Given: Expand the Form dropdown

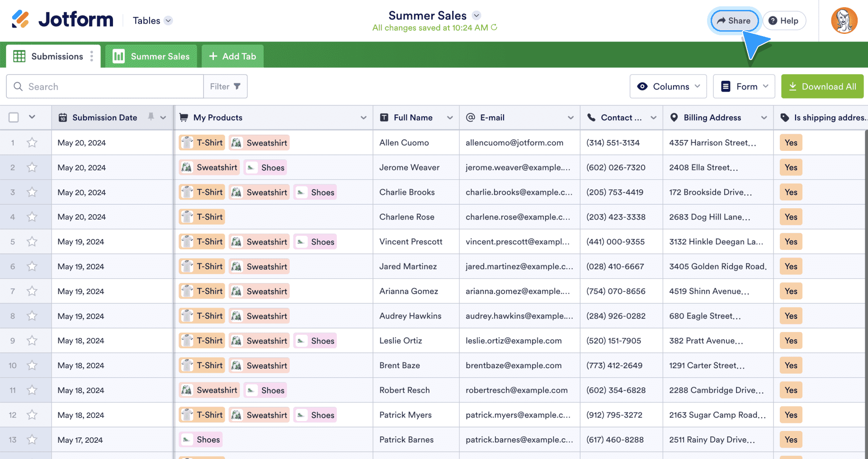Looking at the screenshot, I should [744, 86].
